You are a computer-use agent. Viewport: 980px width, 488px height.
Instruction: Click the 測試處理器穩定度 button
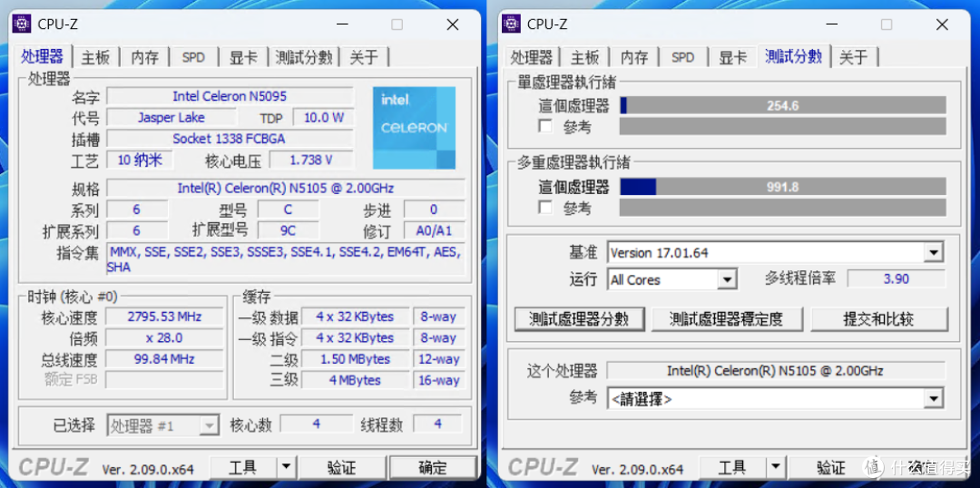point(727,319)
